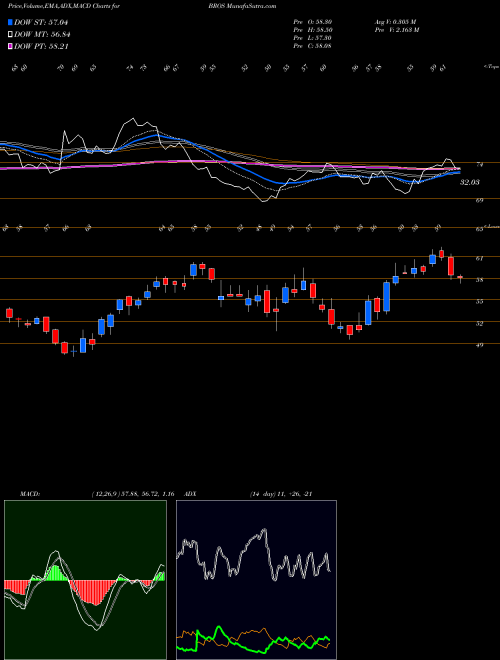Click the ADX (14 day) values text
500x660 pixels.
tap(281, 494)
